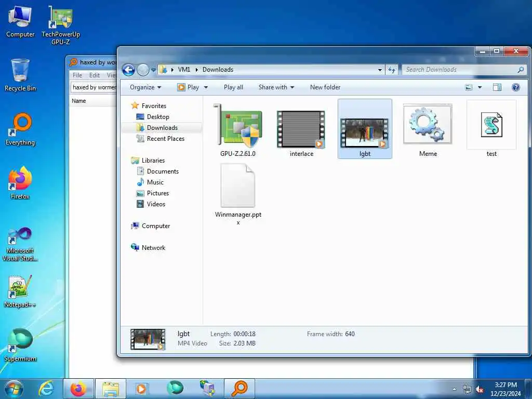
Task: Select the Notepad++ desktop shortcut
Action: pos(20,292)
